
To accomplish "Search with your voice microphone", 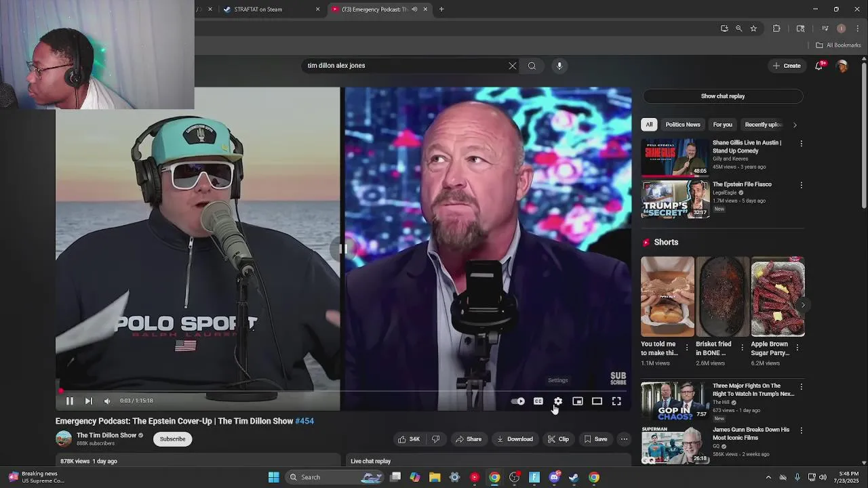I will (x=559, y=66).
